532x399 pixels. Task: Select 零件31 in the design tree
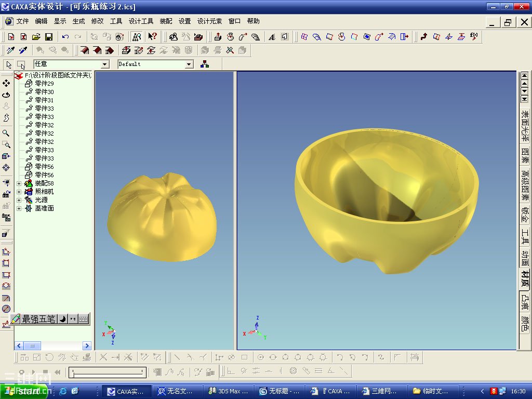pos(44,100)
